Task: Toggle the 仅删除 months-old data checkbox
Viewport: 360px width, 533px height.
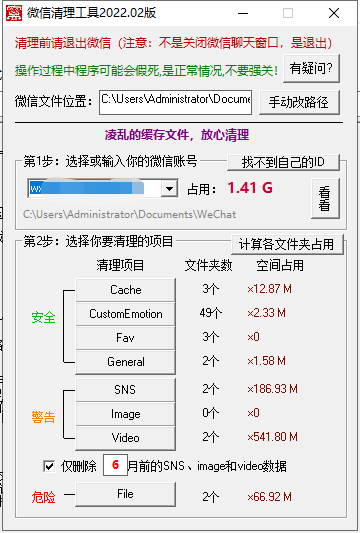Action: point(49,466)
